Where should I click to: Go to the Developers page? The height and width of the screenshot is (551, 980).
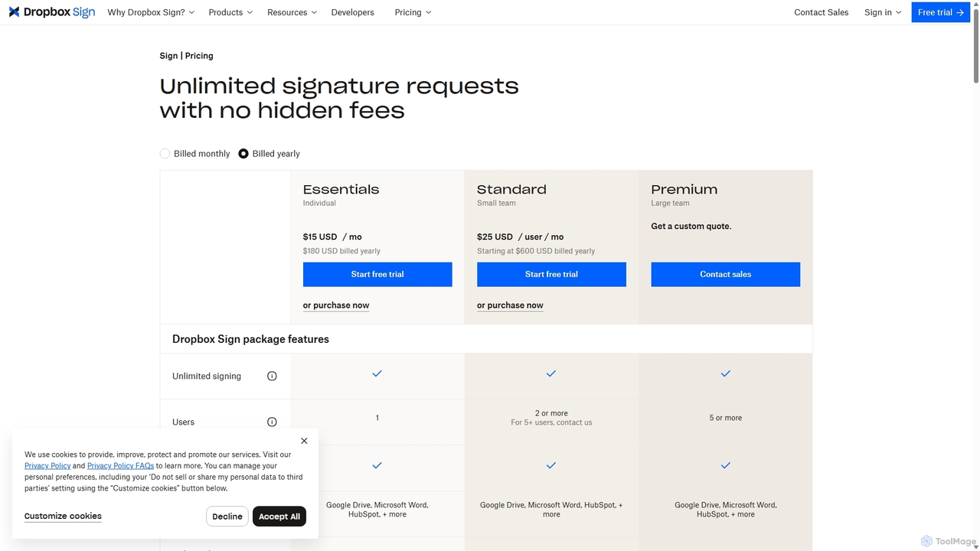click(353, 12)
